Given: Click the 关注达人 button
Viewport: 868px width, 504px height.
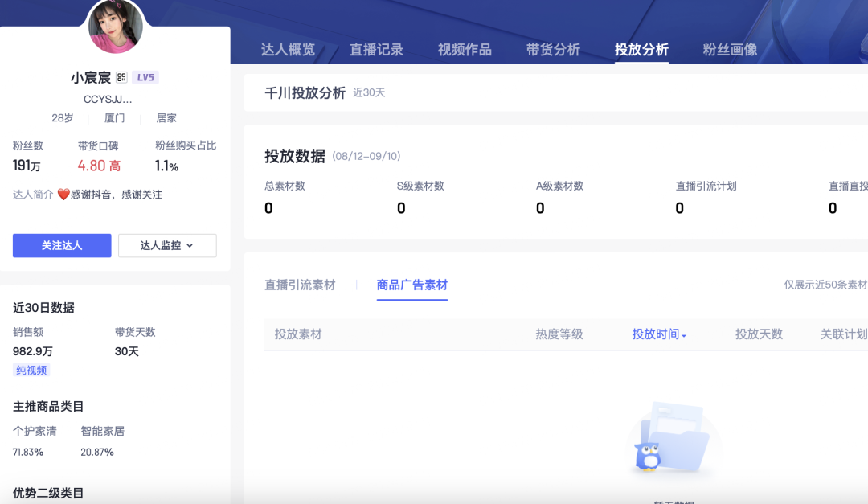Looking at the screenshot, I should click(x=62, y=245).
